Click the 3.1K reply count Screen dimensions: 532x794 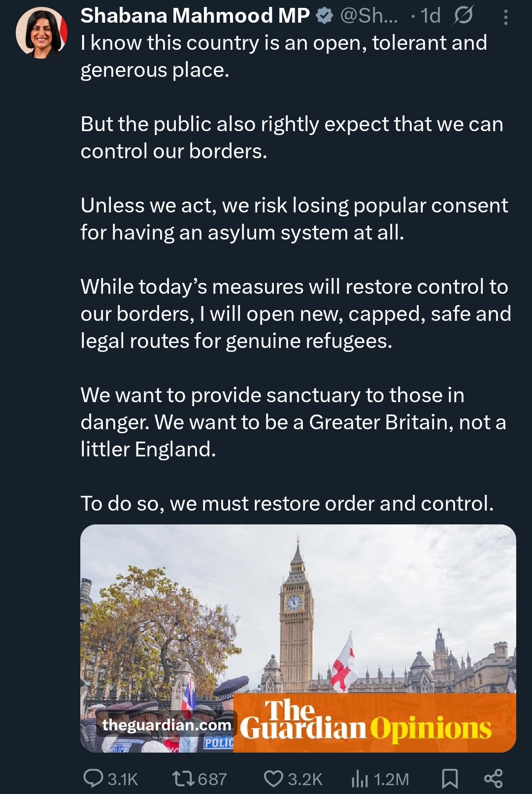pos(123,779)
